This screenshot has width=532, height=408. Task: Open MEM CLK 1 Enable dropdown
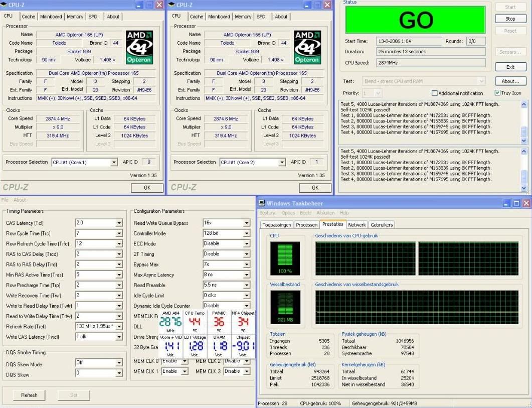click(x=185, y=372)
